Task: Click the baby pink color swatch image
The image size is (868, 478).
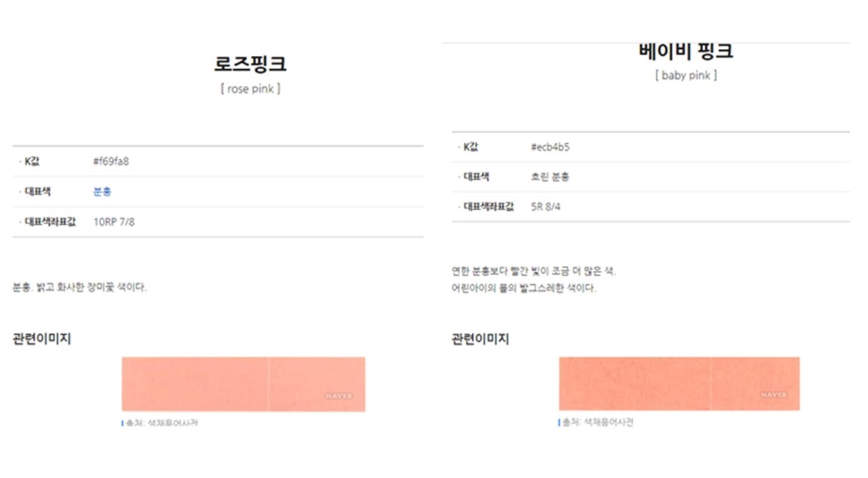Action: [x=679, y=384]
